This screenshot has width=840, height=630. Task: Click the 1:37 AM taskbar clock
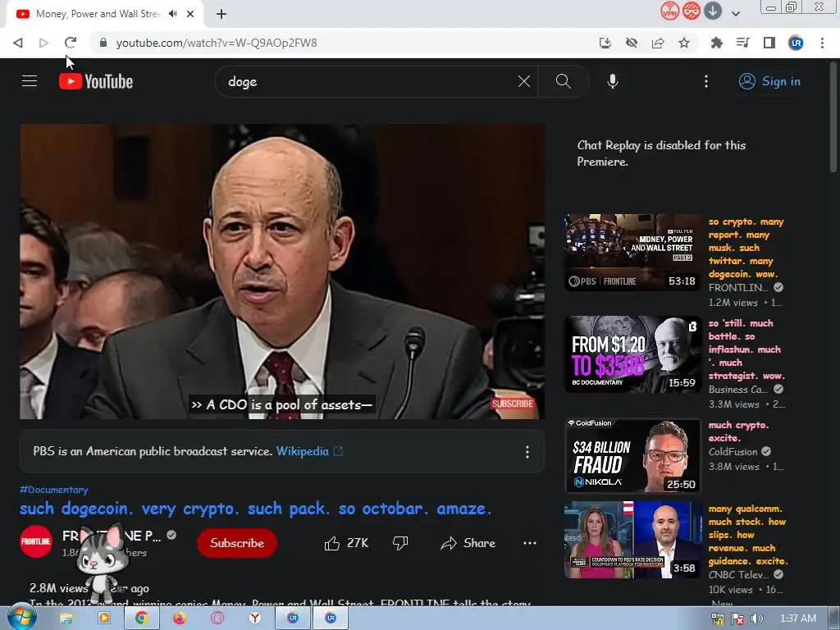click(x=797, y=619)
